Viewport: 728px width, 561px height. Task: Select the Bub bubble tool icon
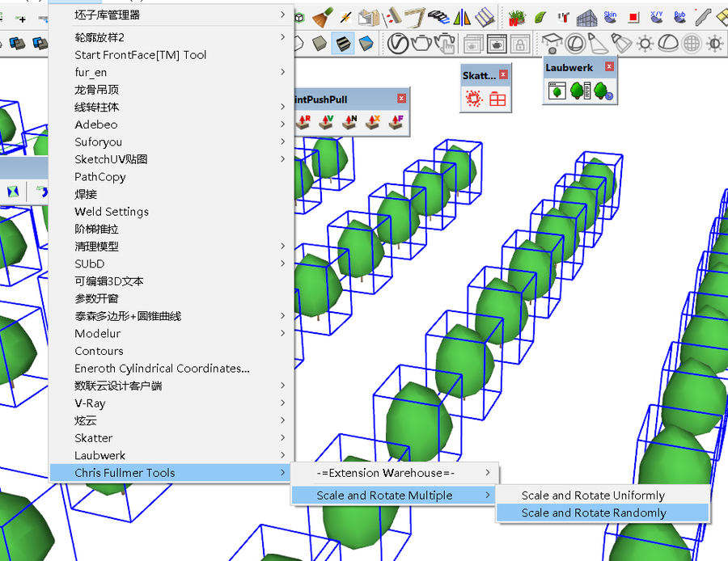point(679,17)
